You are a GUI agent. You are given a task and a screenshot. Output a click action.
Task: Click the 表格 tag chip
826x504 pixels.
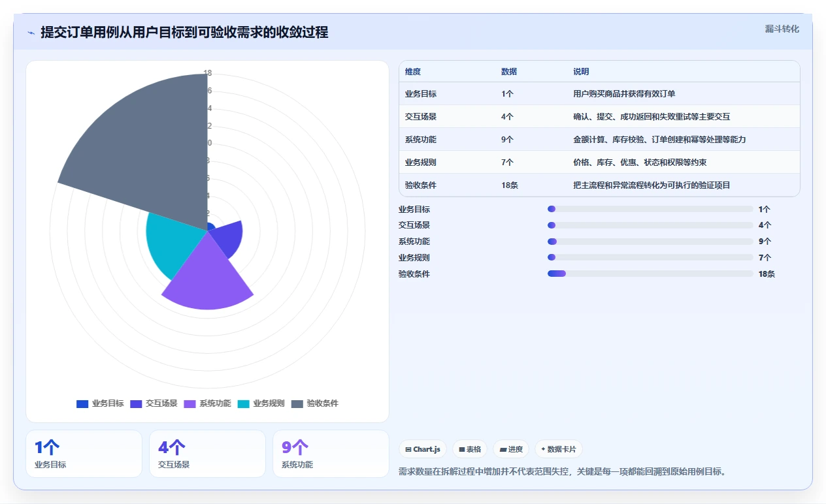470,449
